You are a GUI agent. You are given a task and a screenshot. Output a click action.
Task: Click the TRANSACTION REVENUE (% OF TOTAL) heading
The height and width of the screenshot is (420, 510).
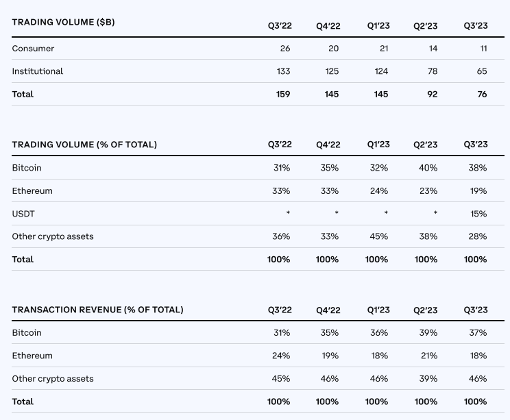[97, 310]
